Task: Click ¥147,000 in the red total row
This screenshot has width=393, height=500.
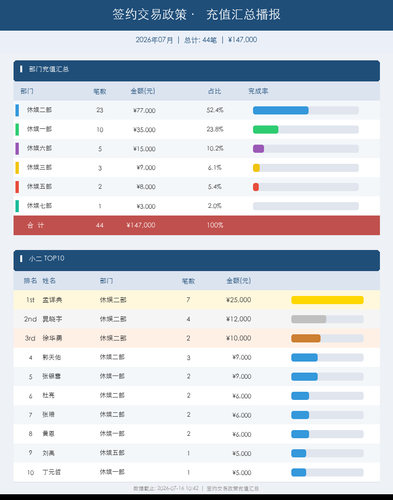Action: click(x=141, y=225)
